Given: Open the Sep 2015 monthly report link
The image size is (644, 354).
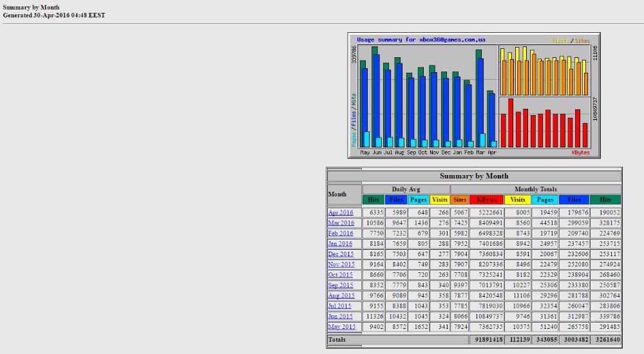Looking at the screenshot, I should coord(341,285).
